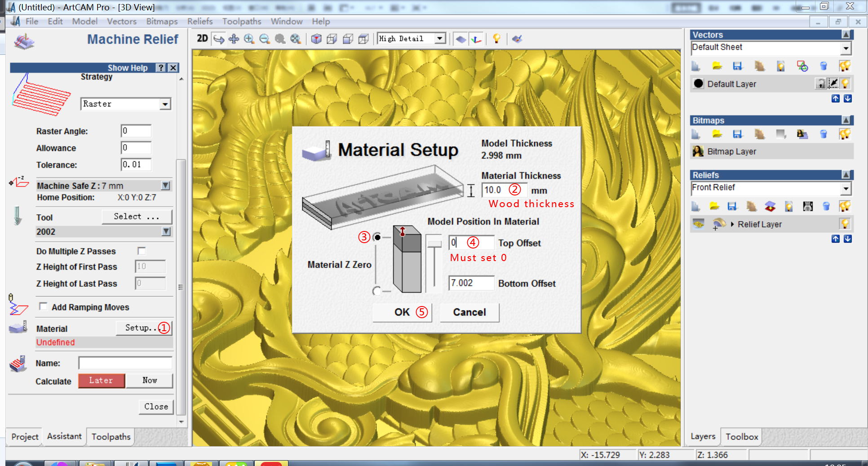
Task: Click the new vector layer icon
Action: coord(695,66)
